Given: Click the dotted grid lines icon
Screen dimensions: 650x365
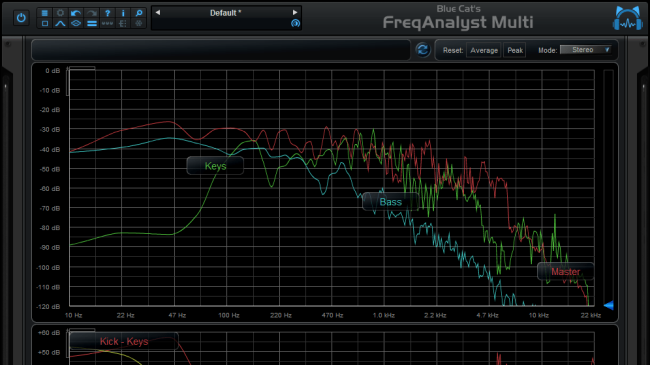Looking at the screenshot, I should pyautogui.click(x=123, y=24).
